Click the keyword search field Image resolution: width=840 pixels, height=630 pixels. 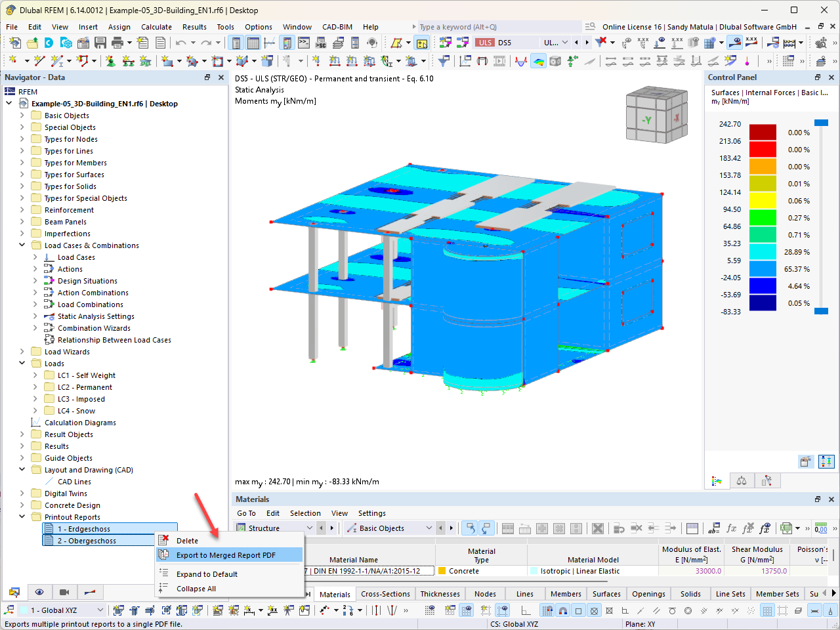coord(499,27)
